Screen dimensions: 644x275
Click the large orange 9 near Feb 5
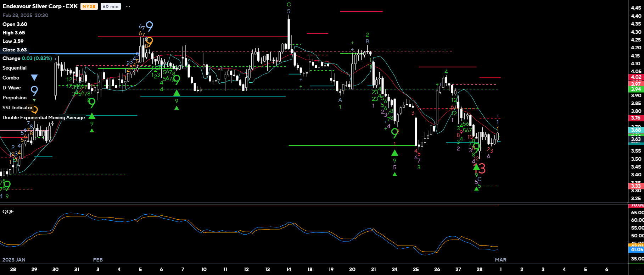[150, 42]
